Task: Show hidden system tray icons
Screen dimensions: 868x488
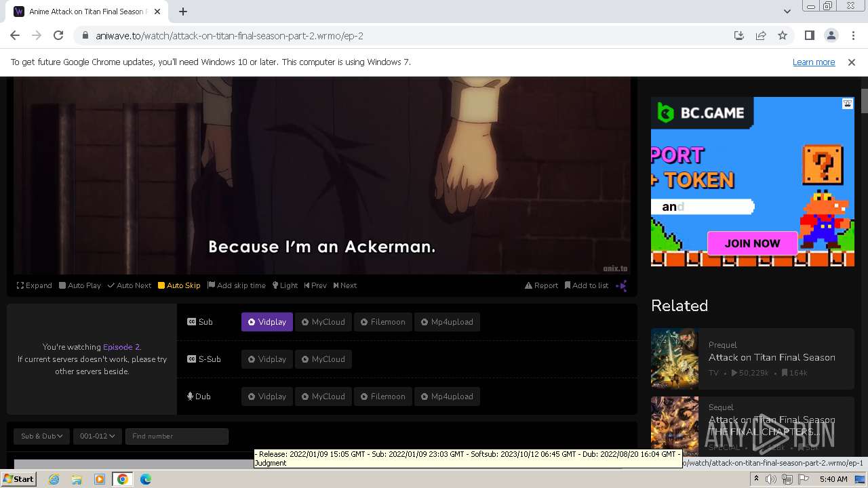Action: [x=757, y=479]
